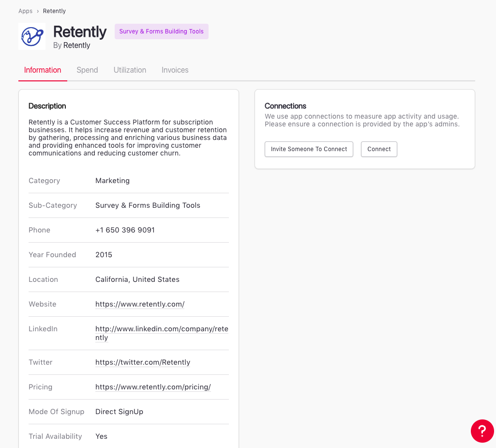Click the Marketing category value

(113, 181)
